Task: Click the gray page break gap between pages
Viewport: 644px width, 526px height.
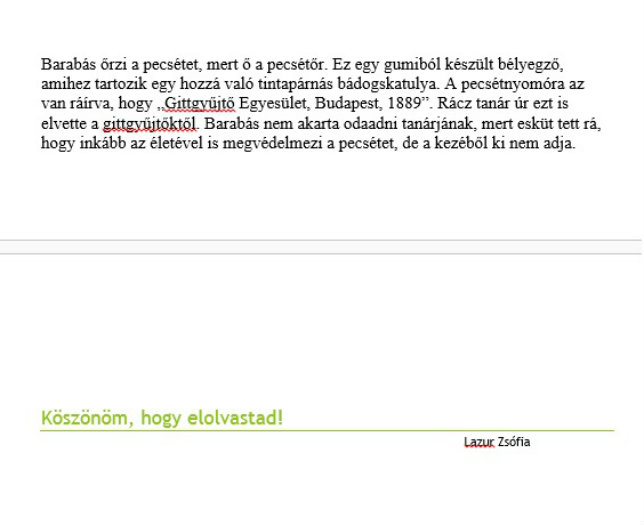Action: [x=321, y=246]
